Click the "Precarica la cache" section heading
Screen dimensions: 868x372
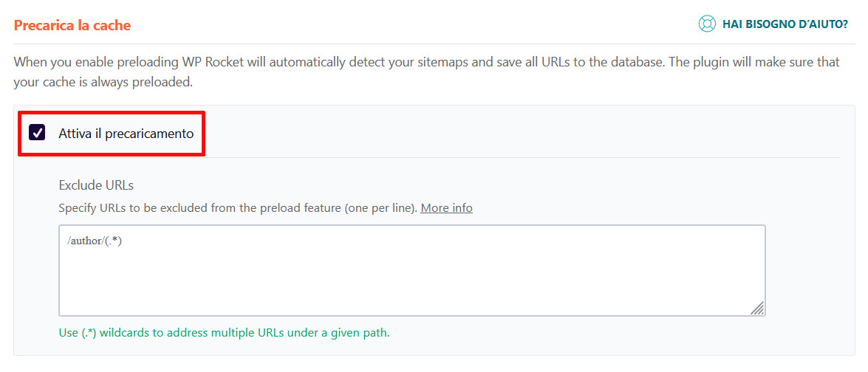pyautogui.click(x=72, y=25)
